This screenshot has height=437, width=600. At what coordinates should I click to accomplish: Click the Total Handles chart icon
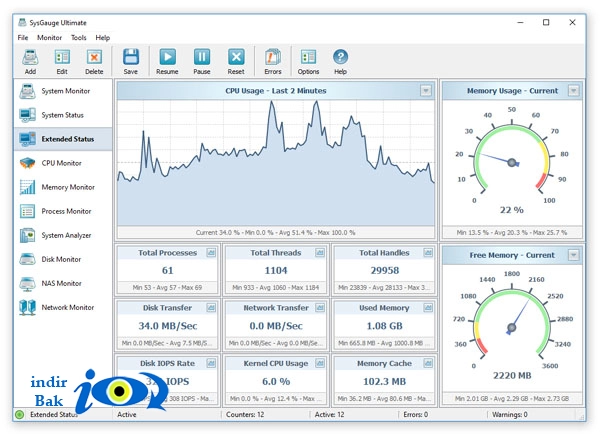coord(428,253)
